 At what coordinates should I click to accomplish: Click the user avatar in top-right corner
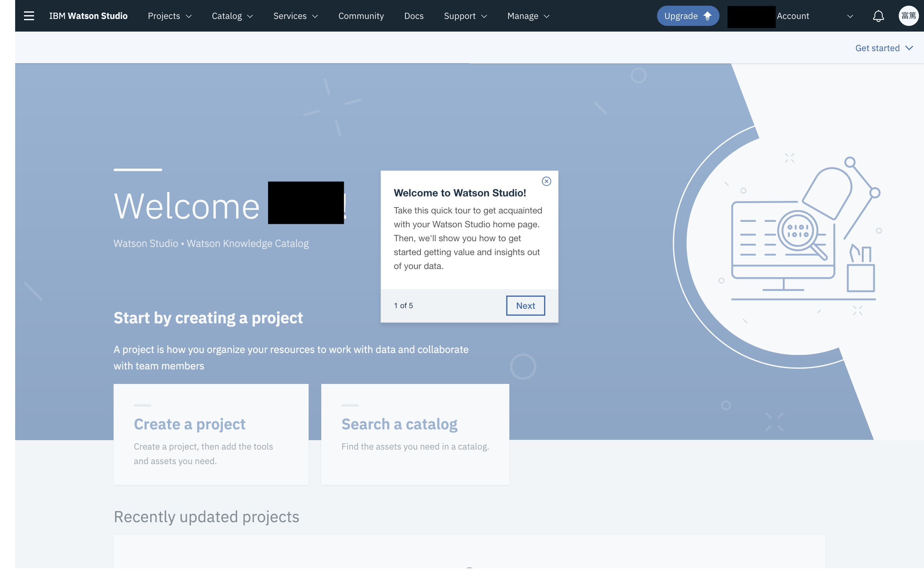(908, 16)
